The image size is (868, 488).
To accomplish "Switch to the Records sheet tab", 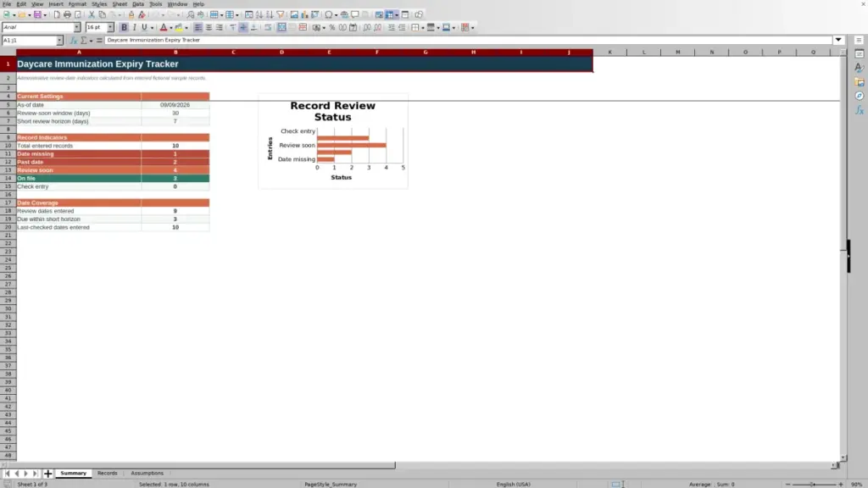I will [108, 473].
